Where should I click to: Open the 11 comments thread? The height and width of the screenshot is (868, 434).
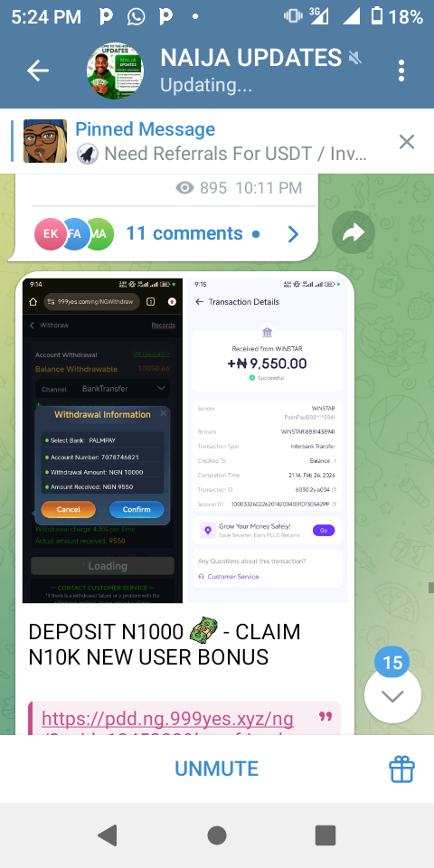[184, 233]
